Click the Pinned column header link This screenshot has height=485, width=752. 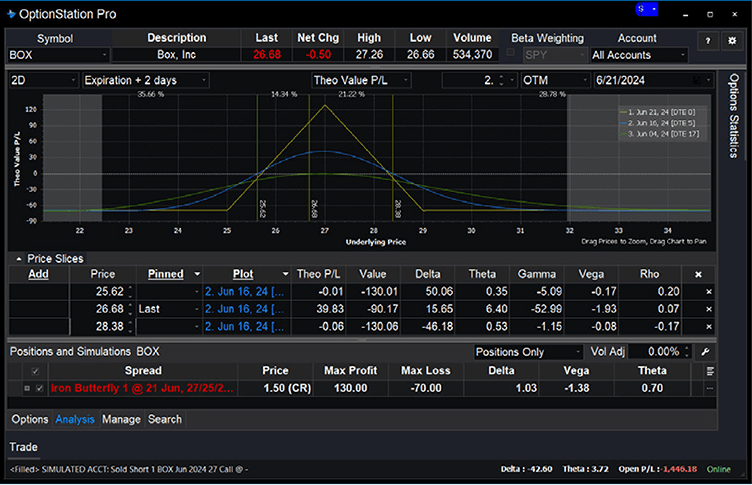coord(165,274)
